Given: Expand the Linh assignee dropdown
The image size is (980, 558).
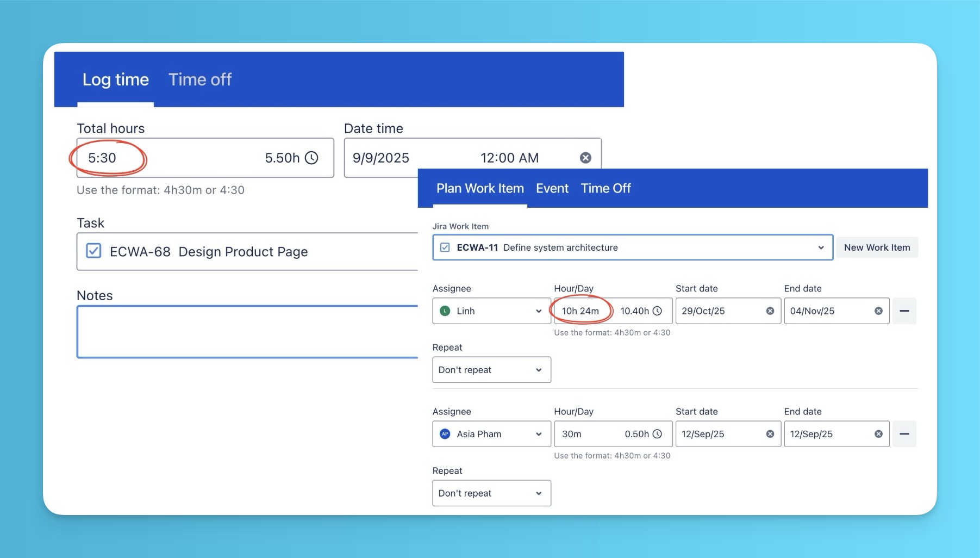Looking at the screenshot, I should click(x=538, y=311).
